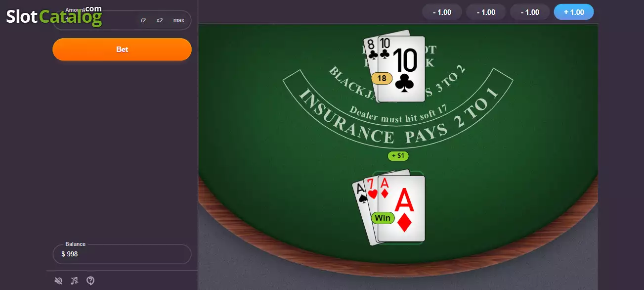Open the blue + 1.00 history chip
The height and width of the screenshot is (290, 644).
click(574, 12)
